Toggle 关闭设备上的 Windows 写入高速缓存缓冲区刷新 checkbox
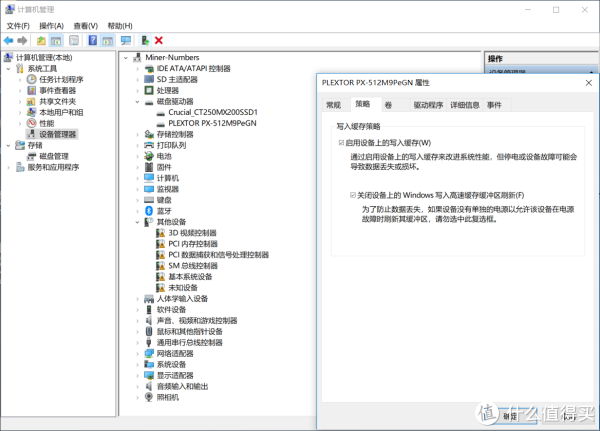The image size is (600, 431). point(353,195)
